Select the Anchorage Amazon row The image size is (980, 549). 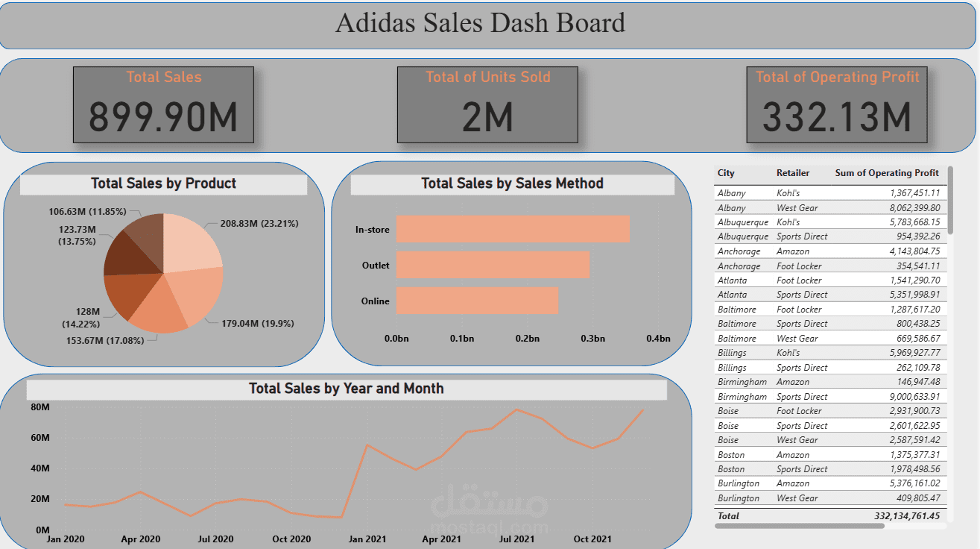tap(829, 251)
